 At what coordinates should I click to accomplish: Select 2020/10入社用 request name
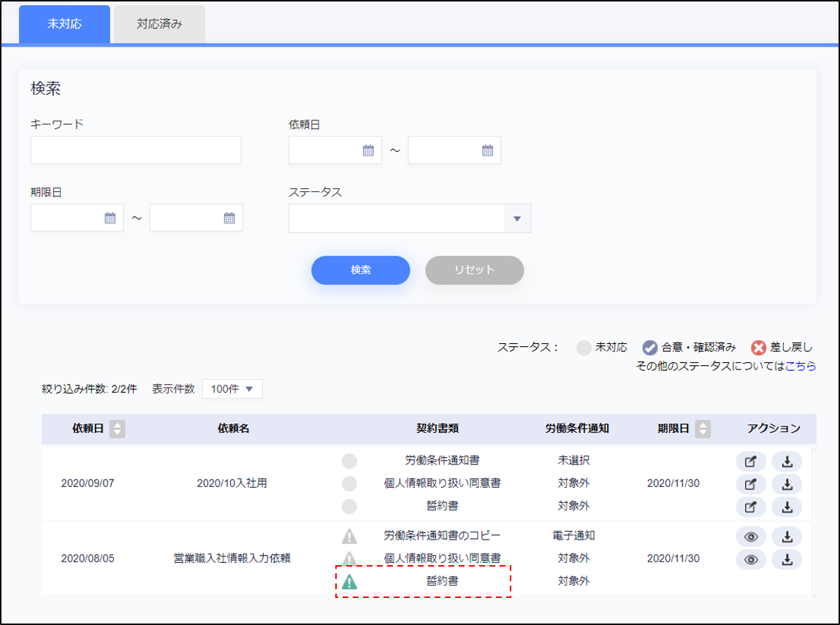[x=232, y=483]
